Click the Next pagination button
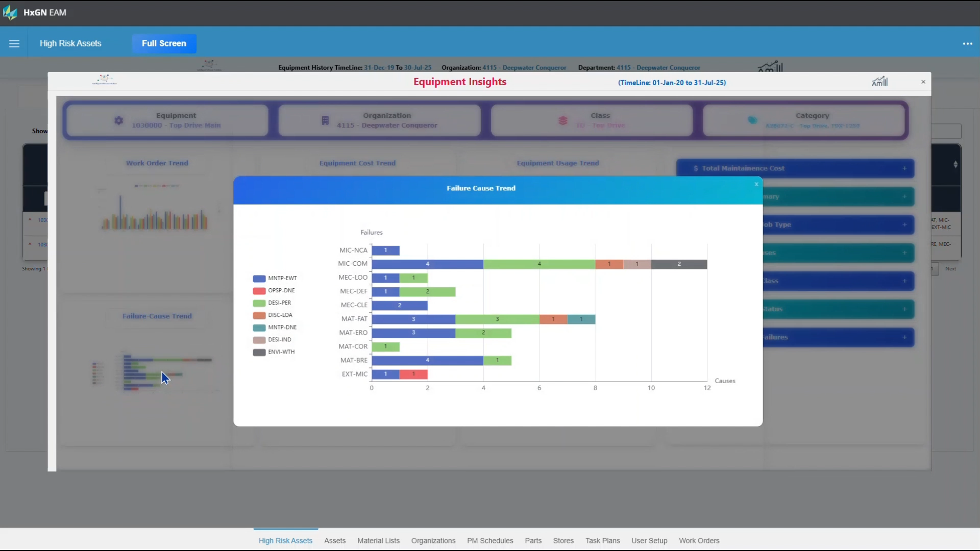This screenshot has width=980, height=551. 951,269
